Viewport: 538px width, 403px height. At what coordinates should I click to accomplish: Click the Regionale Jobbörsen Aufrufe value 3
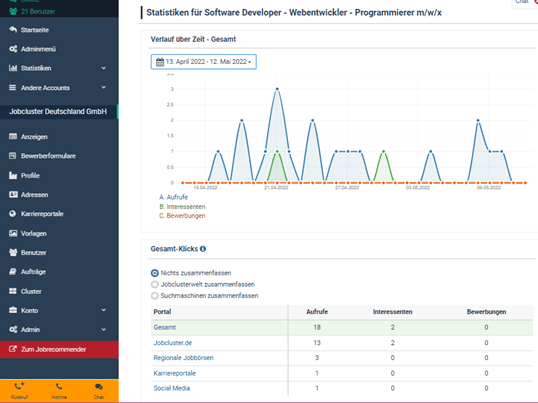pyautogui.click(x=317, y=358)
